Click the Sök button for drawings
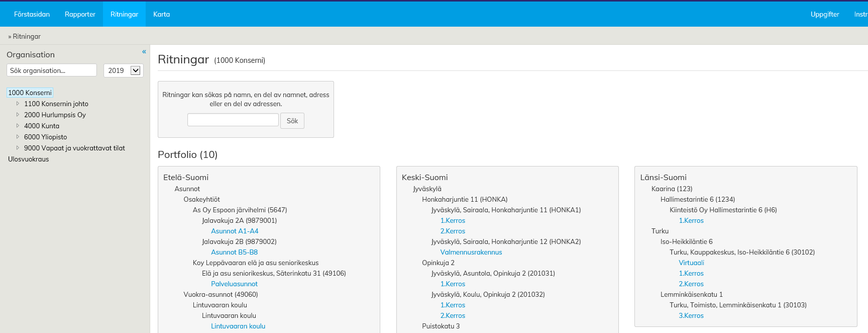This screenshot has height=333, width=868. click(292, 121)
